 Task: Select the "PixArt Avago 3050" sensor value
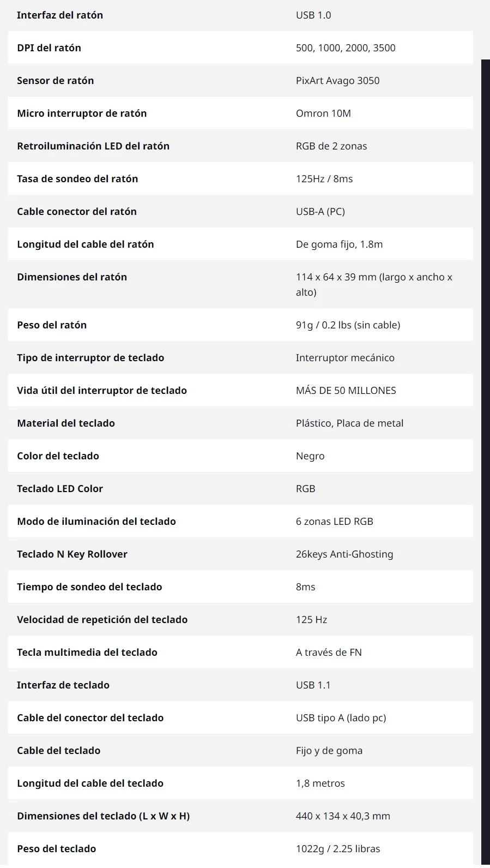[337, 81]
